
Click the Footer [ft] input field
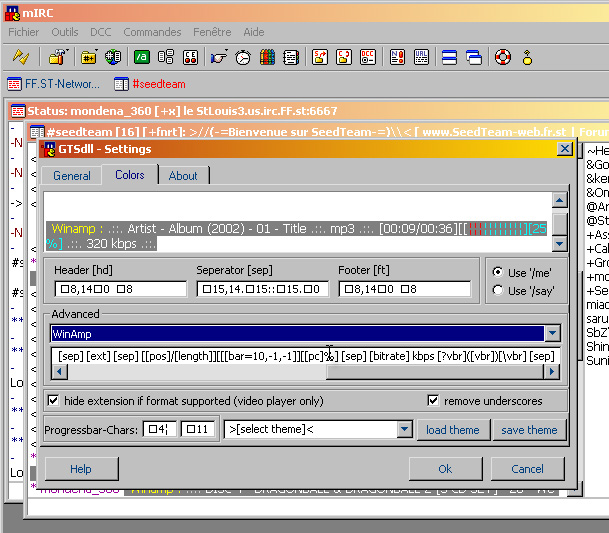[405, 289]
